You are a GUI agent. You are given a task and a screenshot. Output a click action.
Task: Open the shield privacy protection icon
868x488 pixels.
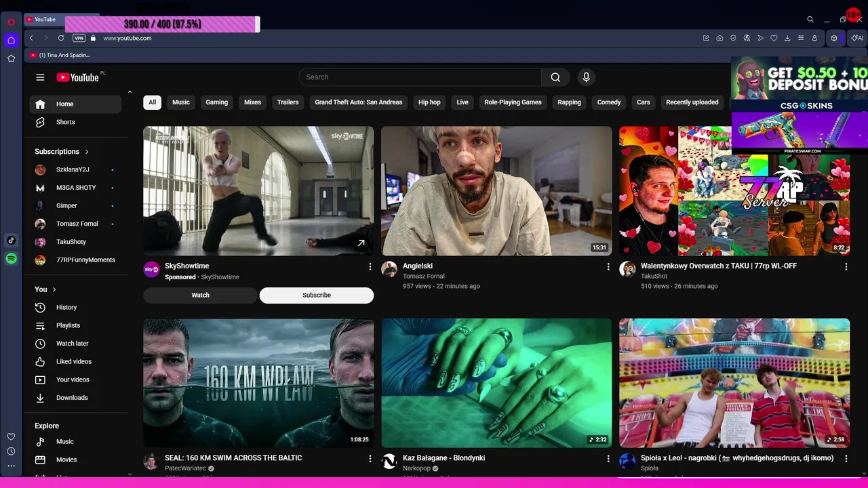733,38
